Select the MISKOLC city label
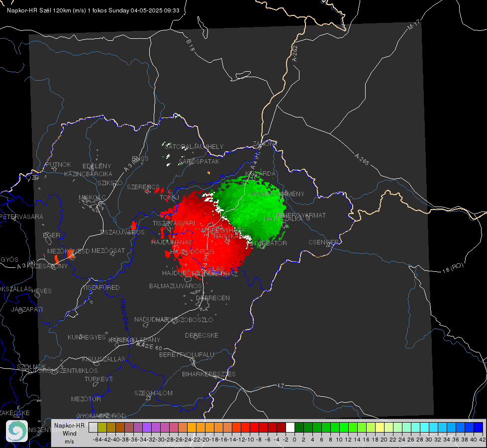This screenshot has width=487, height=448. click(92, 198)
